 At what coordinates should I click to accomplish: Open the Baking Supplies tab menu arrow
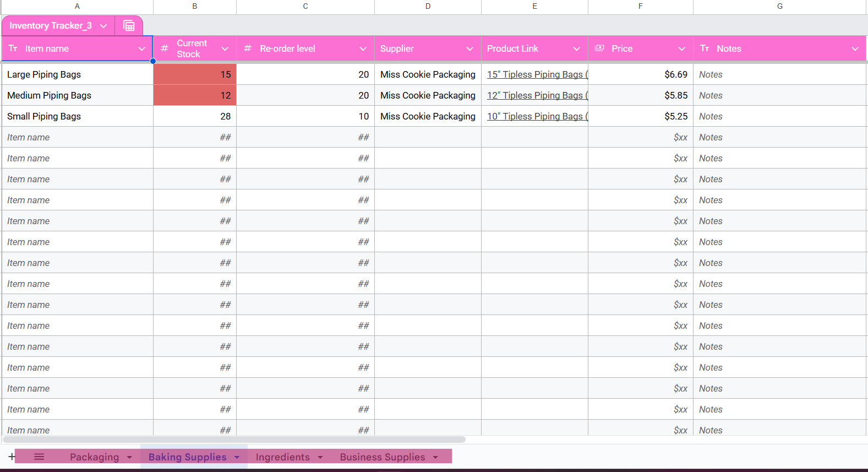tap(237, 457)
